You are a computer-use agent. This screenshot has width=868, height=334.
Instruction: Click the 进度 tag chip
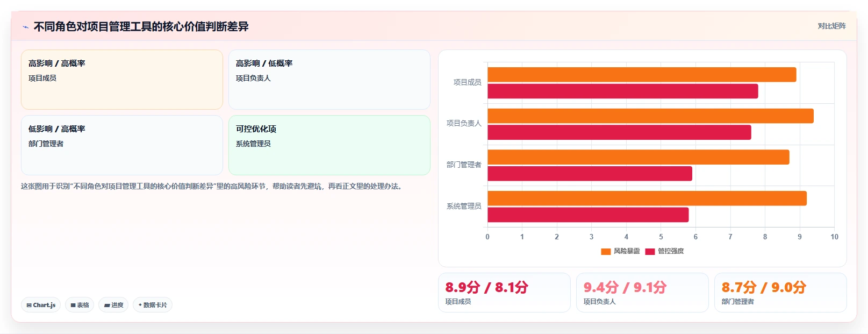113,305
